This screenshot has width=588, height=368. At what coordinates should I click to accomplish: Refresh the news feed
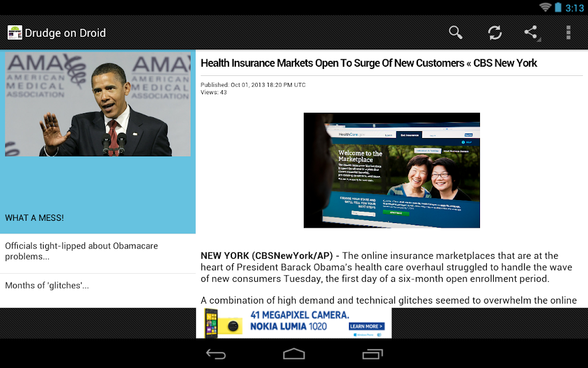coord(494,33)
